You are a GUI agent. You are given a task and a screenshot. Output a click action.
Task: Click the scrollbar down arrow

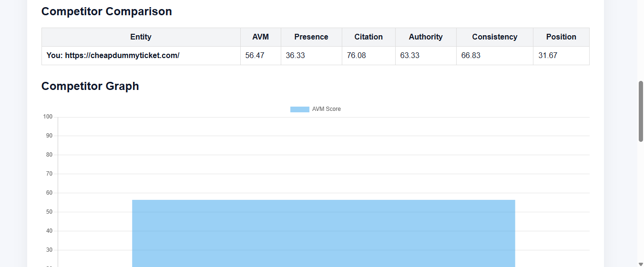[x=641, y=264]
